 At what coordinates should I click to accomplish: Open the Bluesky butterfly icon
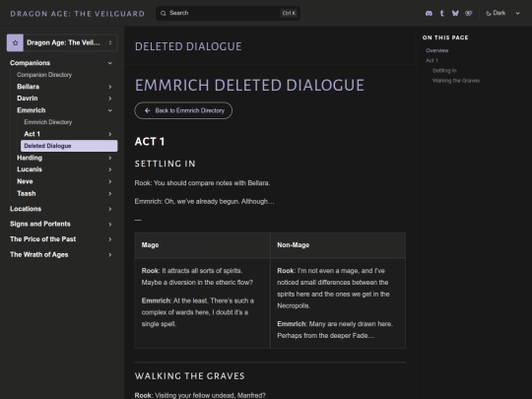(x=455, y=13)
